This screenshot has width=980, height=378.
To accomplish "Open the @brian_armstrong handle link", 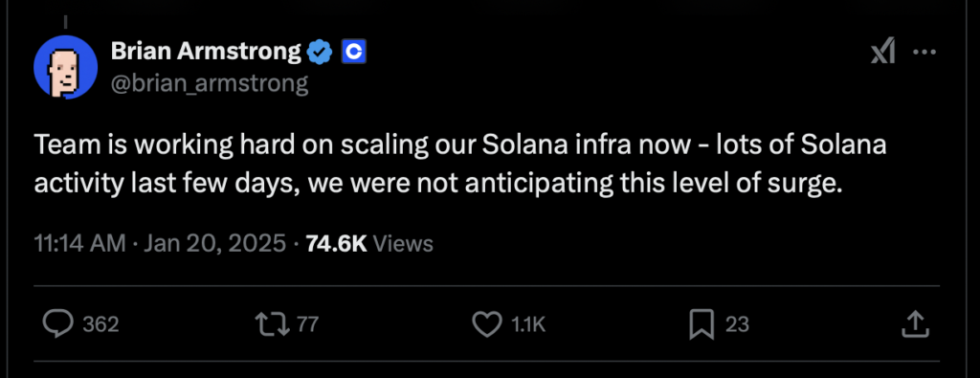I will [x=210, y=83].
